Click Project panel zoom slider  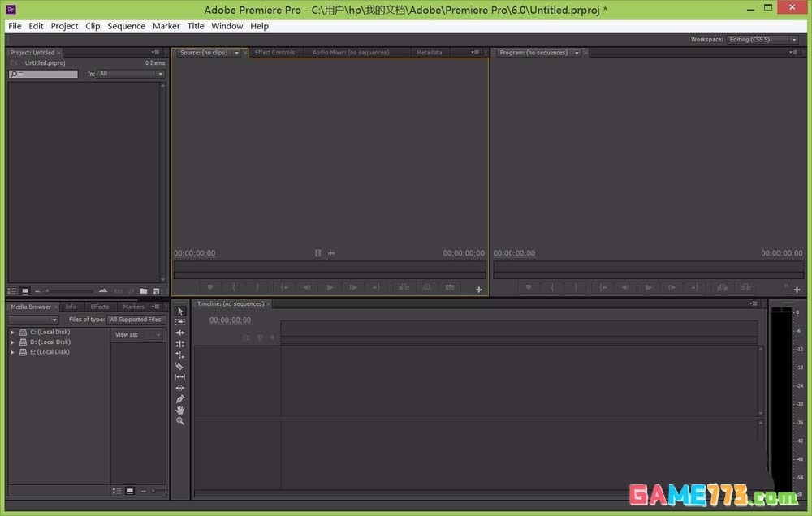[68, 291]
